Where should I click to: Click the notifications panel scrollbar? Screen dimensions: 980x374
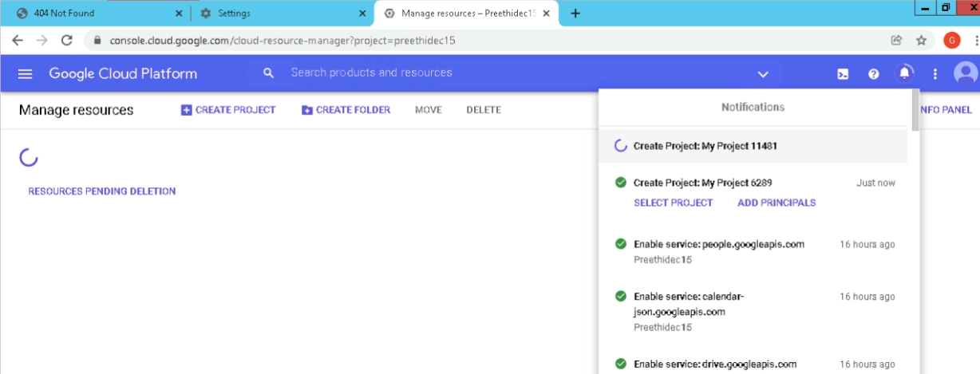point(915,110)
